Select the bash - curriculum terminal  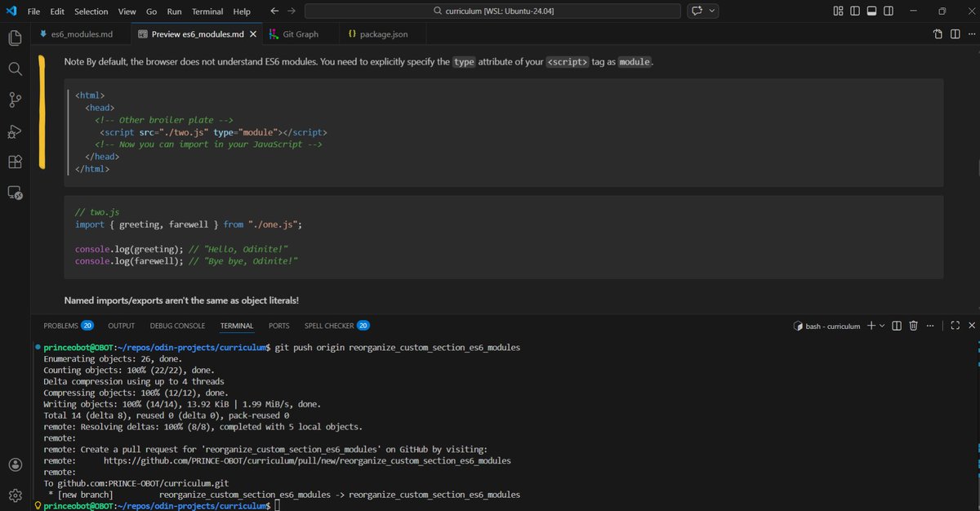[x=826, y=326]
